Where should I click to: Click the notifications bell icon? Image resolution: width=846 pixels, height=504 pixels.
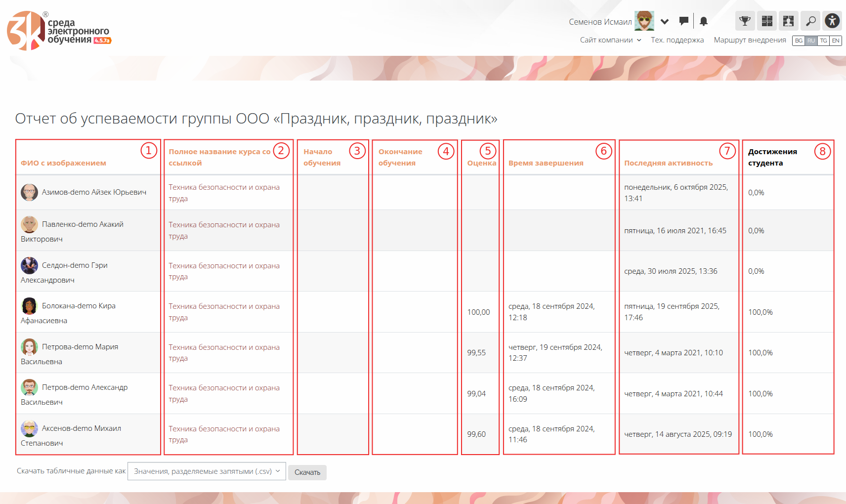704,21
